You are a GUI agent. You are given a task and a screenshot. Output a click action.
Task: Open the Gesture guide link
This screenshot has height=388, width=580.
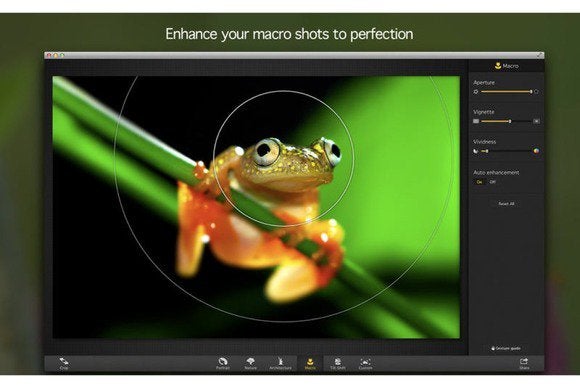506,348
